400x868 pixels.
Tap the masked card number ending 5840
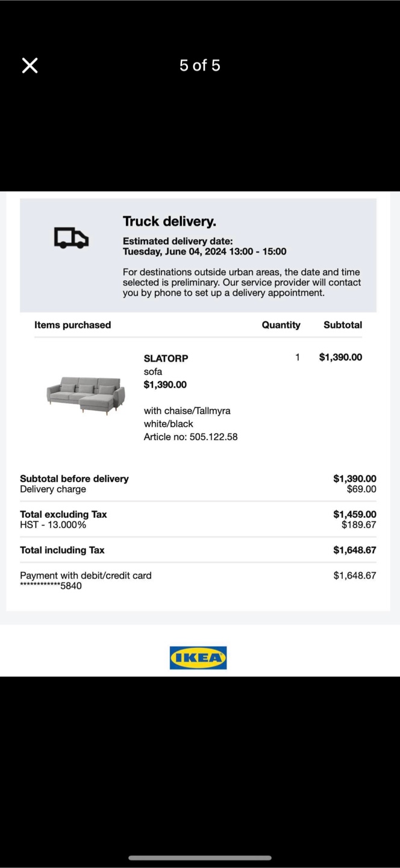[51, 586]
